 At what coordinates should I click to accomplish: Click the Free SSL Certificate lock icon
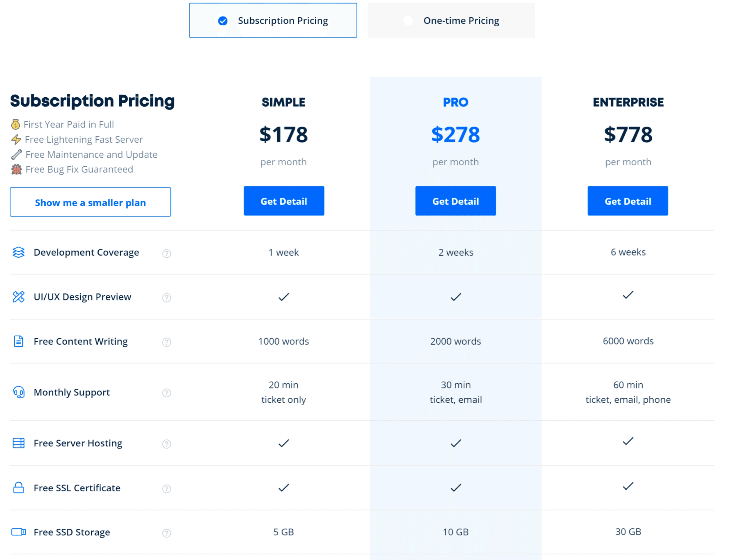18,488
